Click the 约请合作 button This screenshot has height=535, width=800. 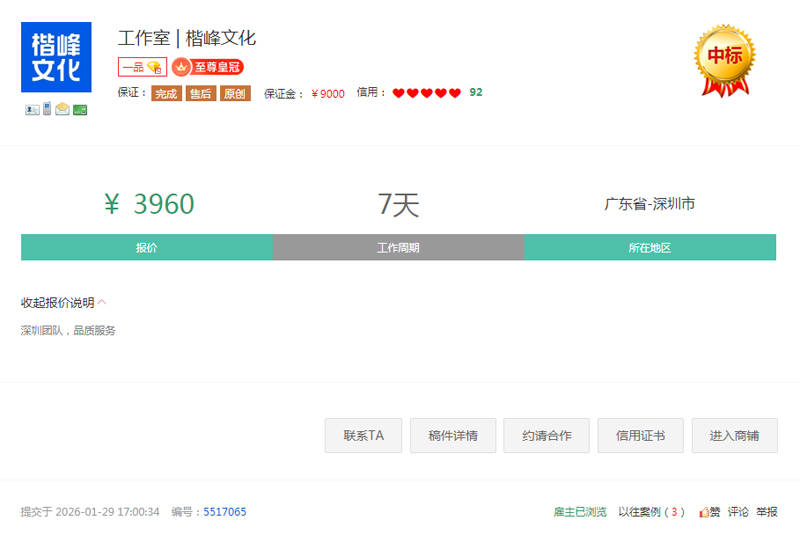547,436
